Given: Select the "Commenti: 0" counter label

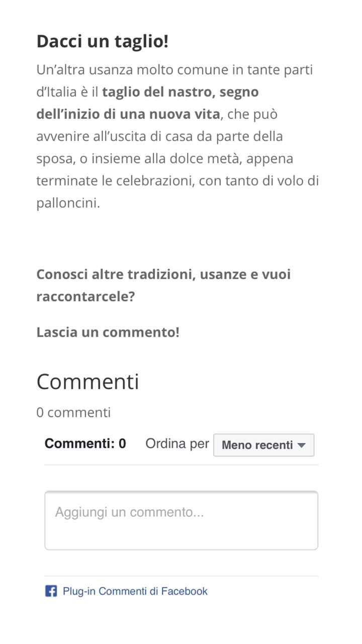Looking at the screenshot, I should pyautogui.click(x=85, y=443).
